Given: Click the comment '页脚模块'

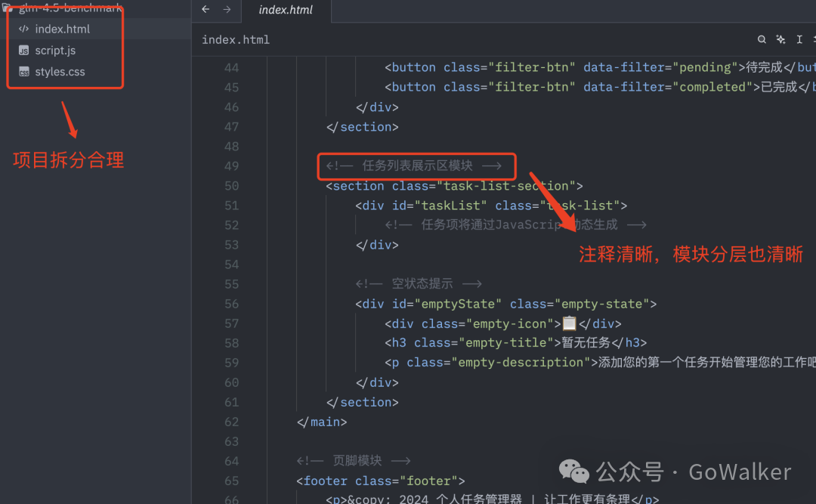Looking at the screenshot, I should (354, 461).
